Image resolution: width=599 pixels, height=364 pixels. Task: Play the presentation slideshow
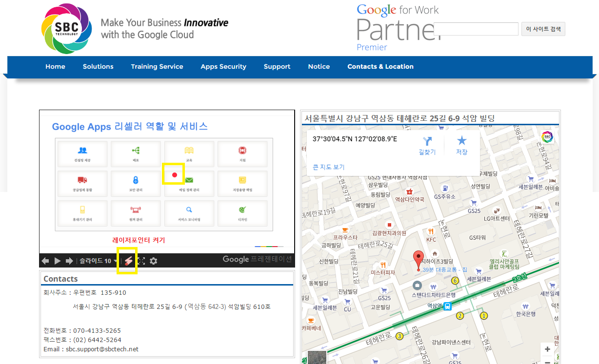58,261
